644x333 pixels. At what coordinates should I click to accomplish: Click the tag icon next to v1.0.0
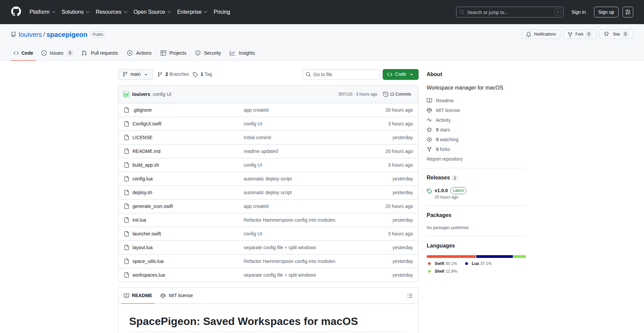click(x=429, y=191)
